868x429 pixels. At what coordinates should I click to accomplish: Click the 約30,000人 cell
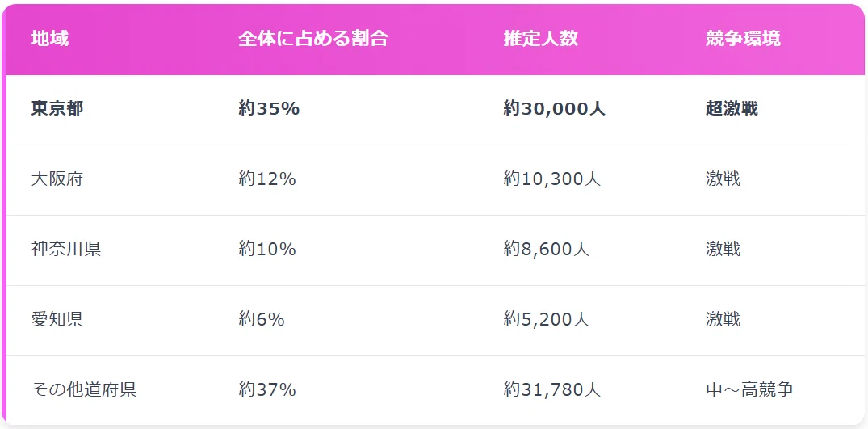pos(554,109)
